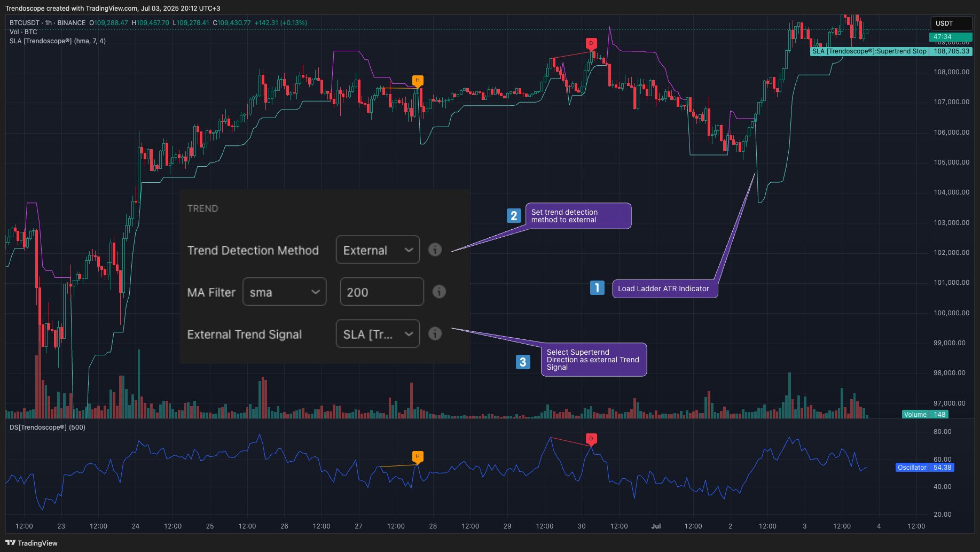Click the 'Load Ladder ATR Indicator' callout

(664, 289)
